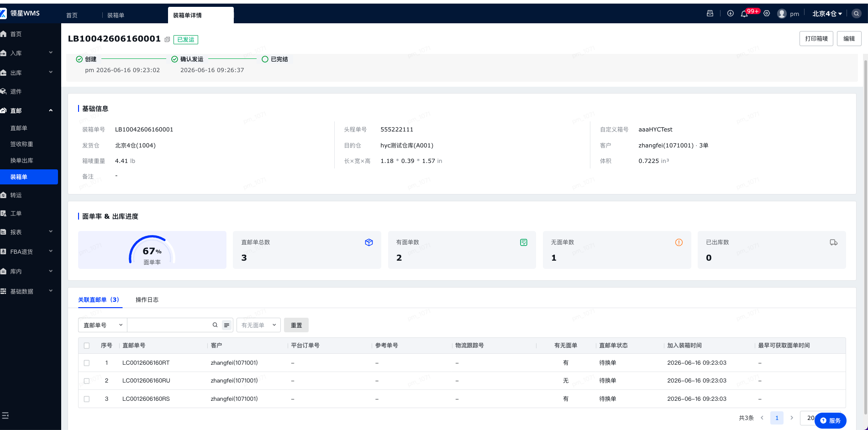Click the 转运 sidebar icon
868x430 pixels.
[4, 195]
